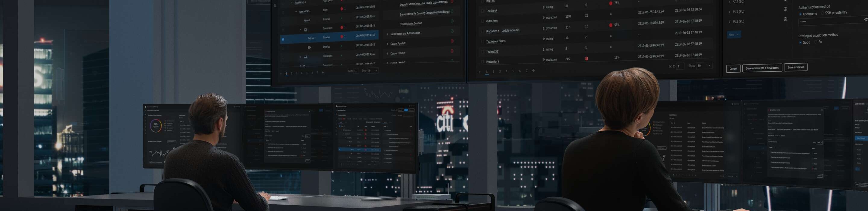The image size is (868, 211).
Task: Expand the Identification and Authentication family
Action: point(388,34)
